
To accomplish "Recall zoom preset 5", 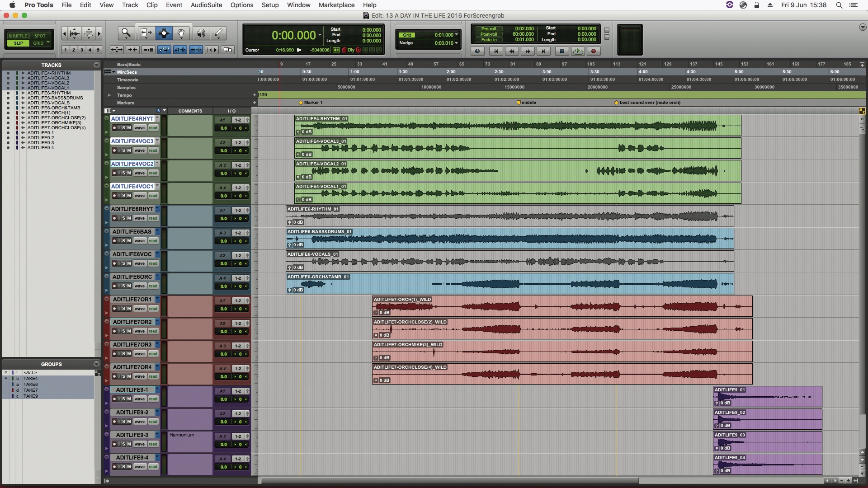I will (98, 50).
